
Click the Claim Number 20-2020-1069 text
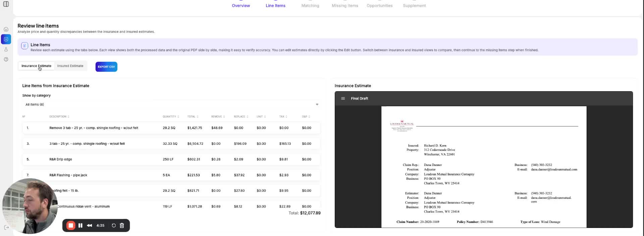[418, 222]
